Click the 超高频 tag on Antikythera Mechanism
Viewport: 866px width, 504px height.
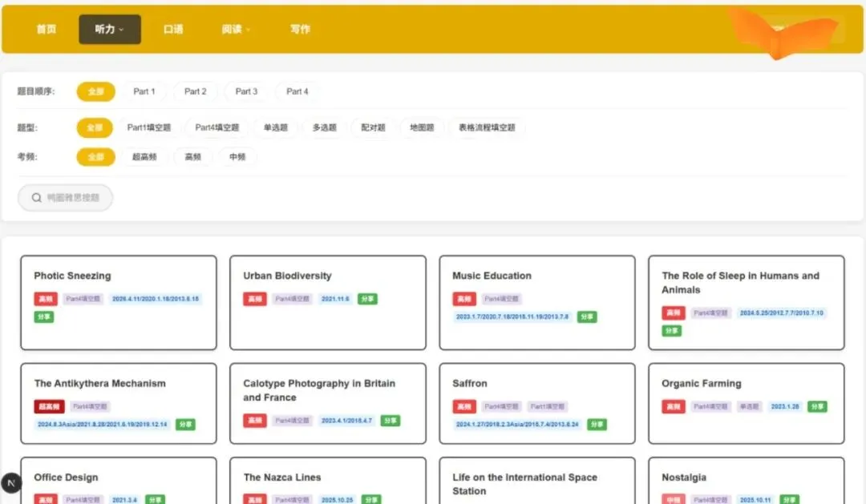coord(49,406)
